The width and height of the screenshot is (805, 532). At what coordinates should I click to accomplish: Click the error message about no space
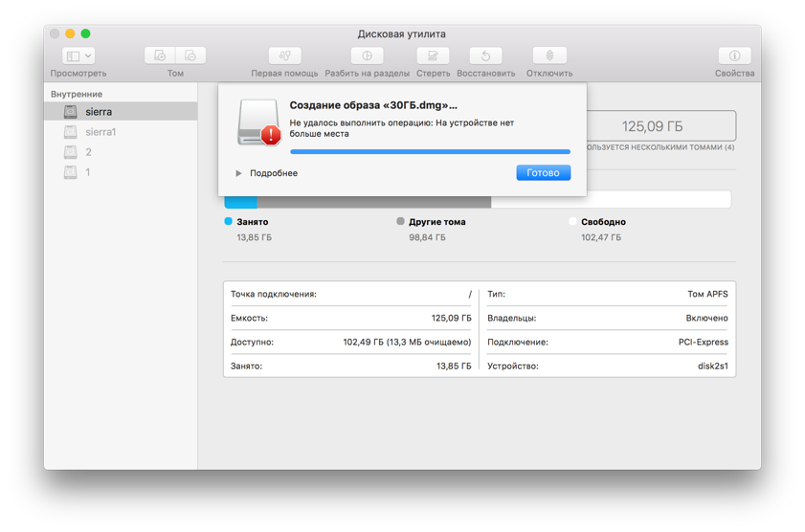click(x=401, y=128)
